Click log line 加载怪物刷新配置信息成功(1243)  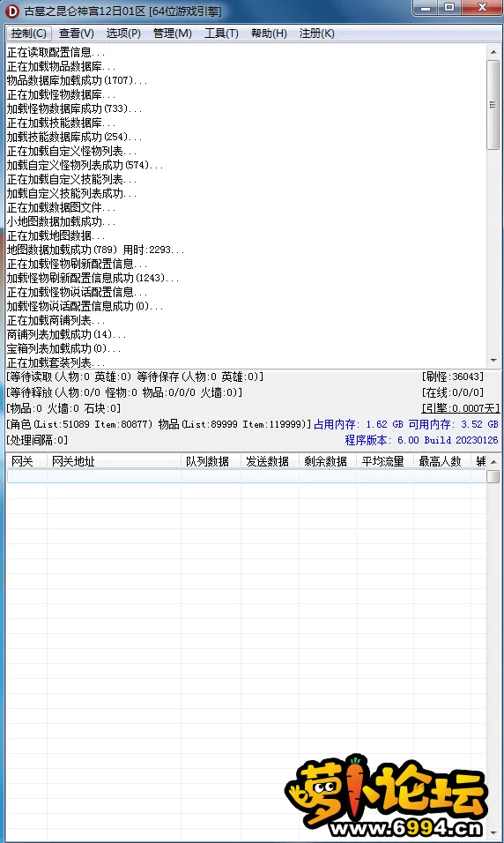coord(93,278)
